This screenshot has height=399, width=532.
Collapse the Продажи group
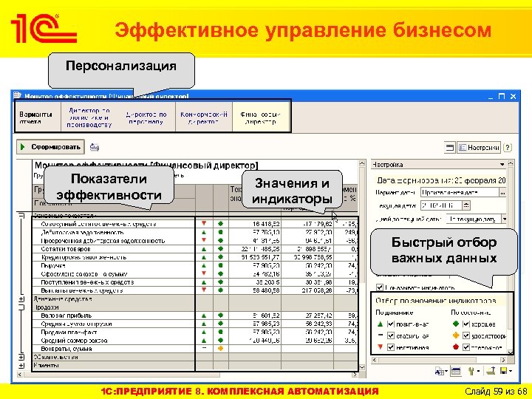[x=21, y=307]
